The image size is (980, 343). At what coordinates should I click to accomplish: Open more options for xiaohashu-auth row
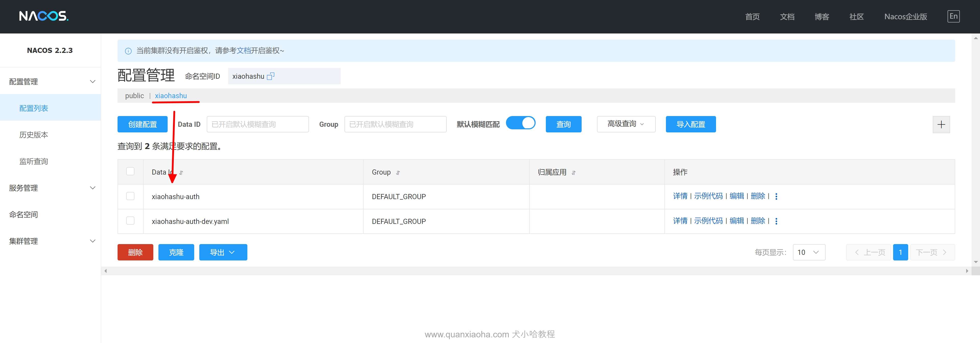click(x=776, y=197)
